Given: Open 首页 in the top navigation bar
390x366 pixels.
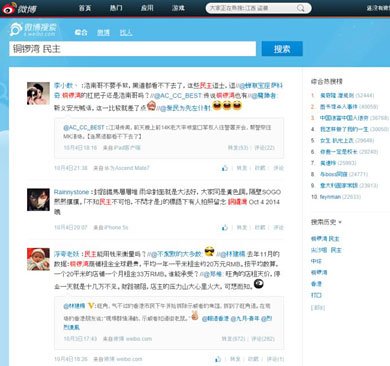Looking at the screenshot, I should 85,8.
